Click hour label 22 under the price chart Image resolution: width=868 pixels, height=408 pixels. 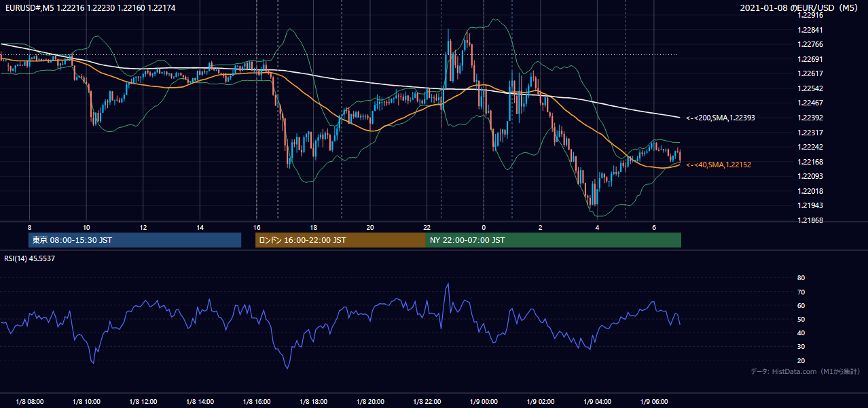427,227
